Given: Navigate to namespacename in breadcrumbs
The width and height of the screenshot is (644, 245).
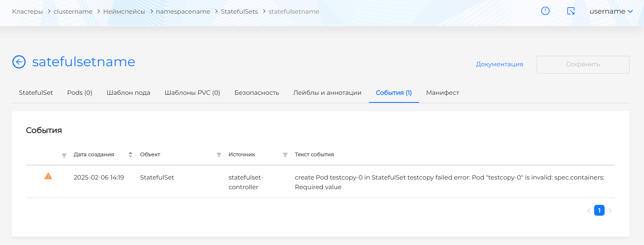Looking at the screenshot, I should click(183, 12).
